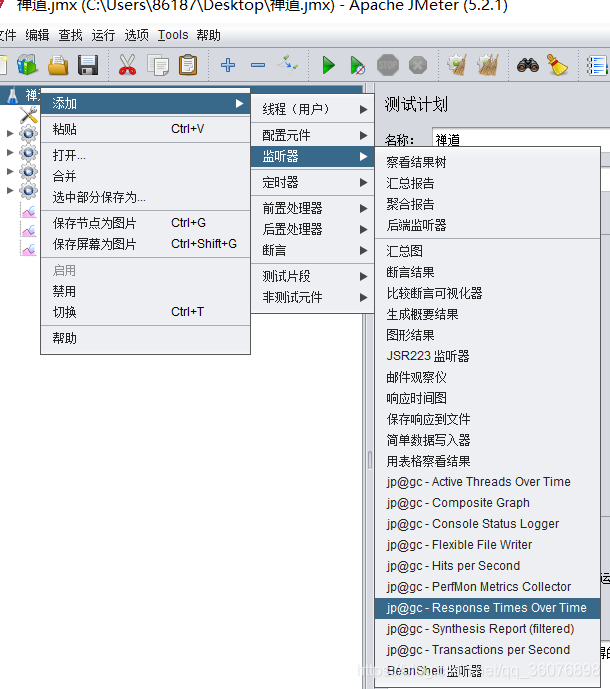Open the 选项 menu

pyautogui.click(x=136, y=35)
